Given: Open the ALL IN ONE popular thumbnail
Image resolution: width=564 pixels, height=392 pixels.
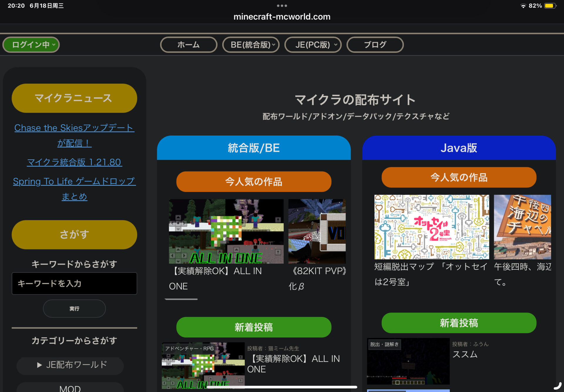Looking at the screenshot, I should point(226,231).
